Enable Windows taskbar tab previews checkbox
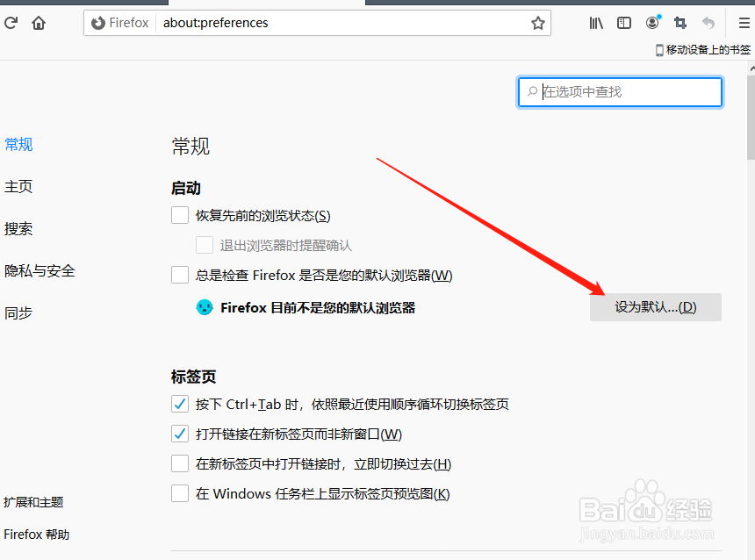The width and height of the screenshot is (755, 560). click(x=180, y=493)
